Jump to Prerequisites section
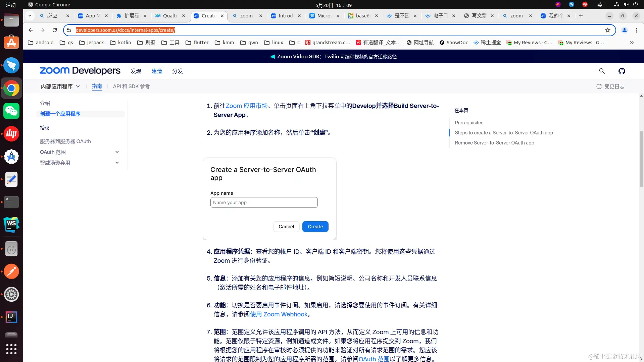Viewport: 644px width, 362px height. coord(469,123)
